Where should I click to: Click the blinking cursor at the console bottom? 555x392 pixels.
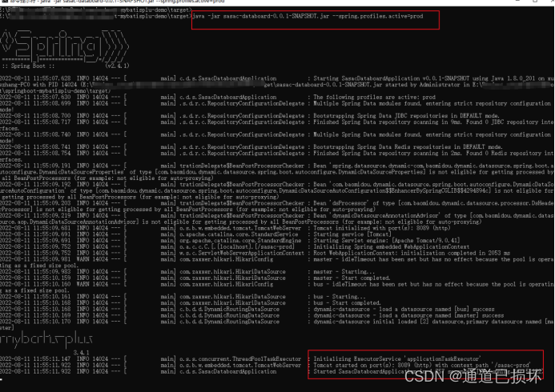[x=2, y=380]
